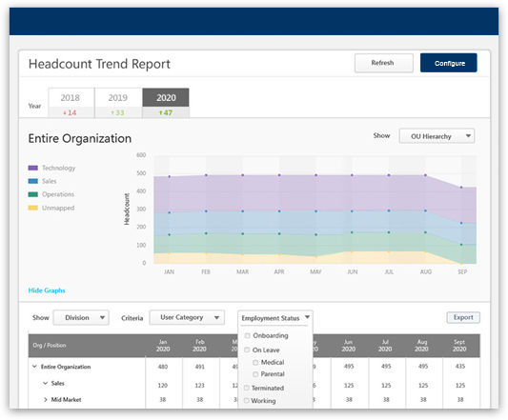Click the Unmapped legend label
This screenshot has width=508, height=420.
(58, 208)
